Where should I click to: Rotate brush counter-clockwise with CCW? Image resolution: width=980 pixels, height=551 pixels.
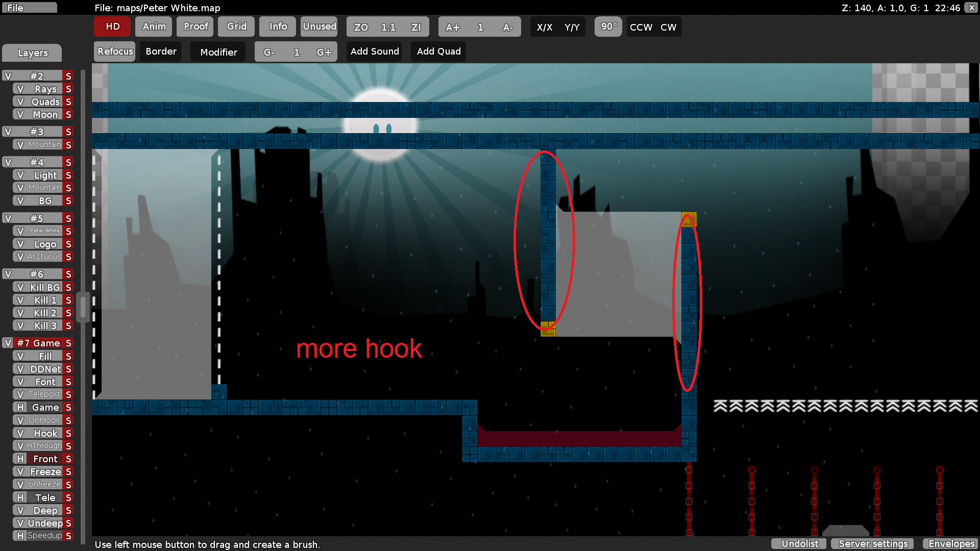641,27
